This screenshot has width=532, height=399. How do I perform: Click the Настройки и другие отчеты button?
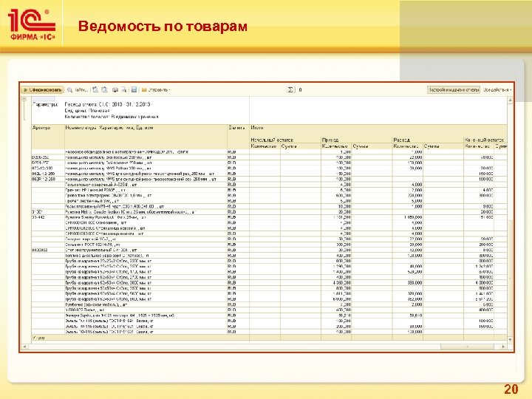click(x=453, y=90)
